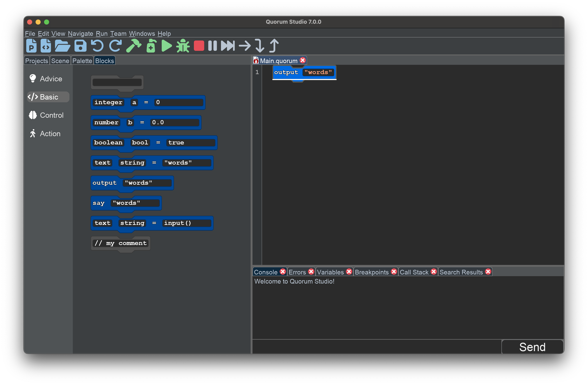Viewport: 588px width, 385px height.
Task: Close the Search Results tab
Action: (x=488, y=271)
